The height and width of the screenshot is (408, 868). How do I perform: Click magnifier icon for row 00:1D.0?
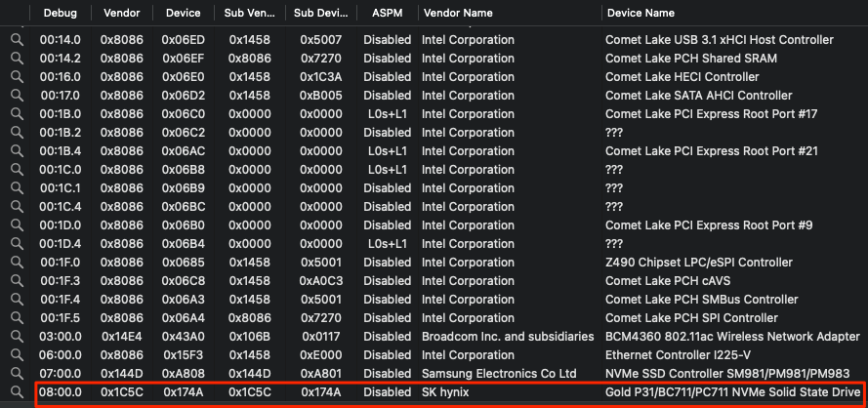(17, 225)
